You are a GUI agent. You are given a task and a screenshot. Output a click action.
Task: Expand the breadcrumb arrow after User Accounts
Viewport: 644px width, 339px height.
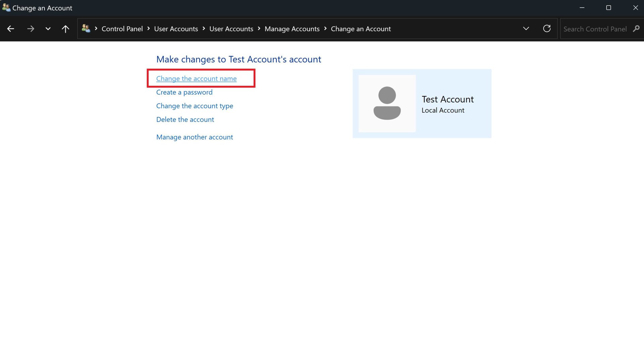(x=259, y=29)
